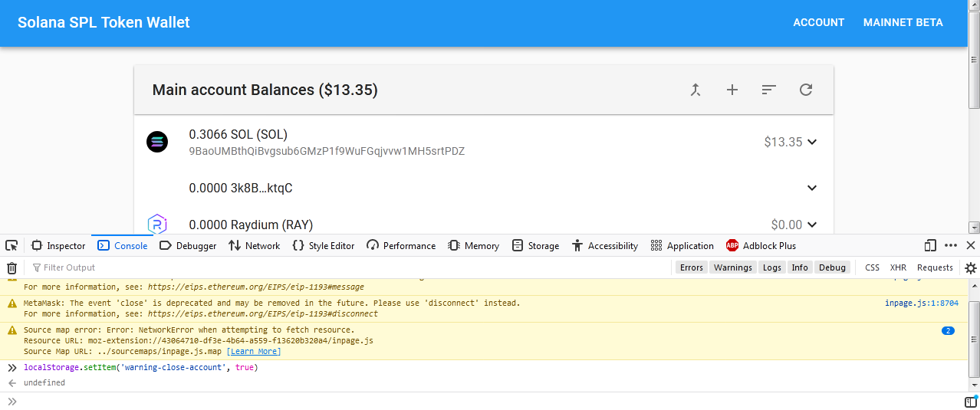Switch to the Debugger tab
The image size is (980, 410).
(x=188, y=246)
